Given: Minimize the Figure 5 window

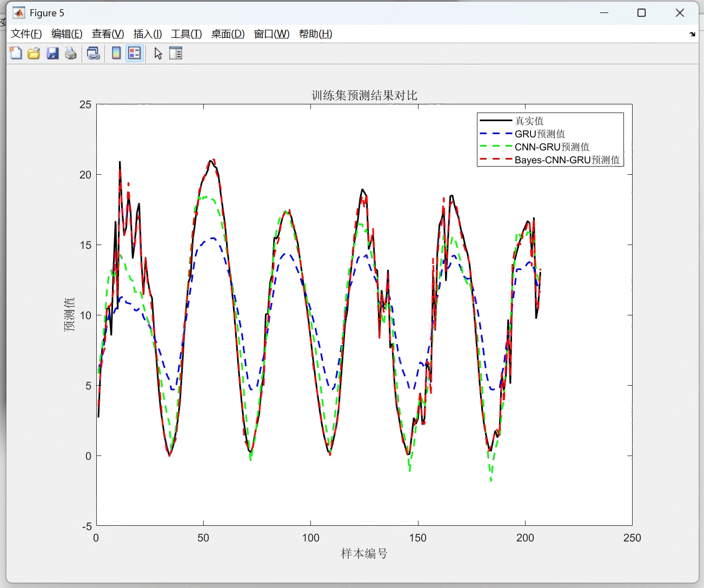Looking at the screenshot, I should pyautogui.click(x=605, y=12).
